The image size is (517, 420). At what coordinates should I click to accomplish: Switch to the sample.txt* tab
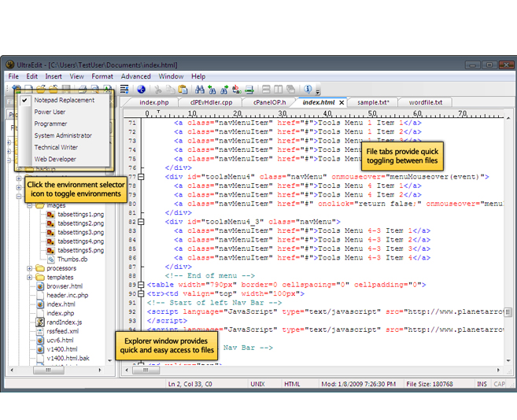373,102
